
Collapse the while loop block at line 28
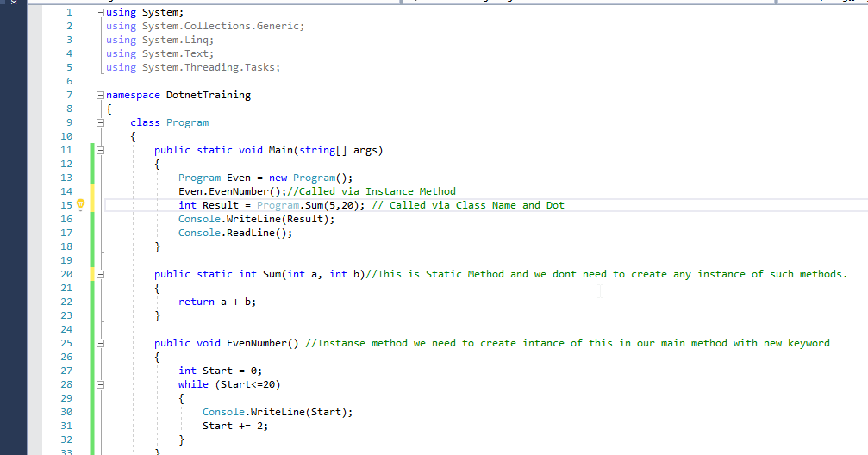[100, 384]
